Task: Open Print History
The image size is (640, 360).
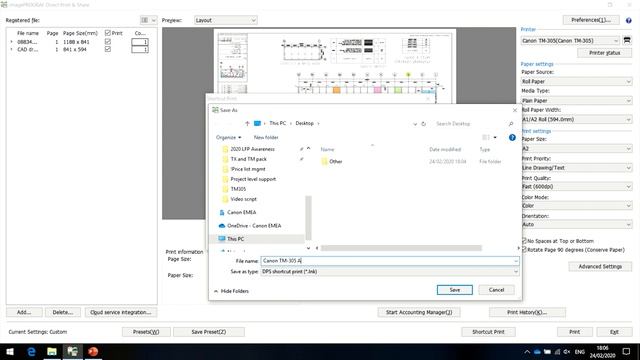Action: (527, 312)
